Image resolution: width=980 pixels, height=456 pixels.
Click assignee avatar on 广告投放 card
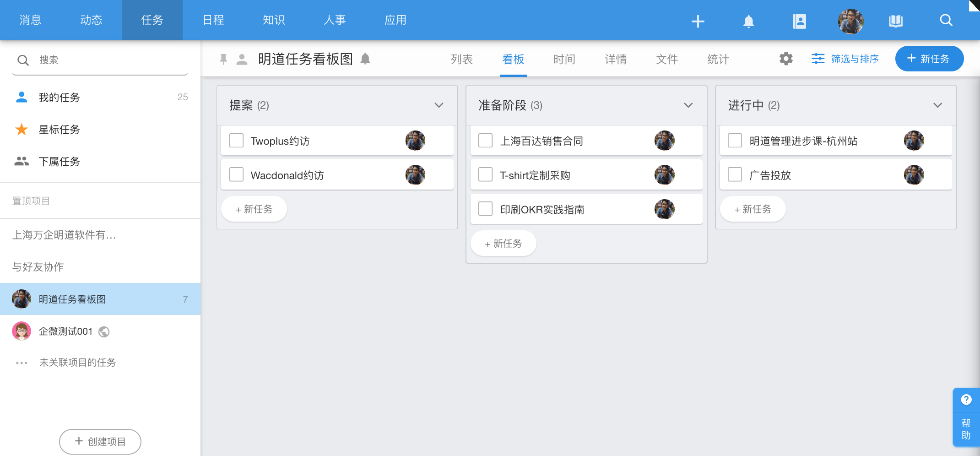914,175
